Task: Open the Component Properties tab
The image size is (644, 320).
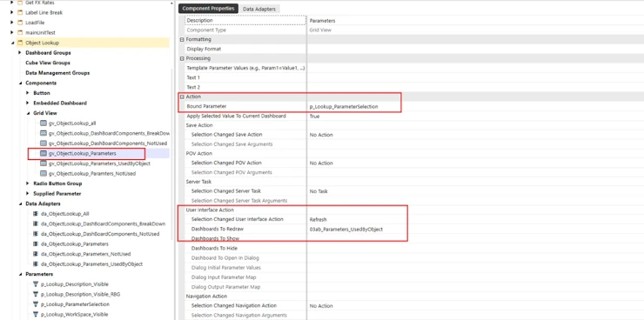Action: [208, 8]
